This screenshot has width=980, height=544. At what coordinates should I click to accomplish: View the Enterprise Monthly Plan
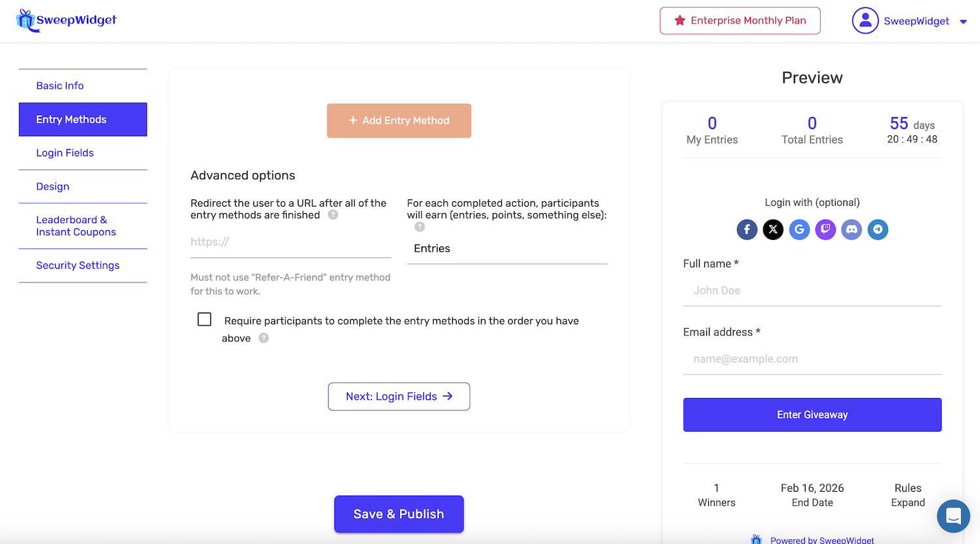740,20
